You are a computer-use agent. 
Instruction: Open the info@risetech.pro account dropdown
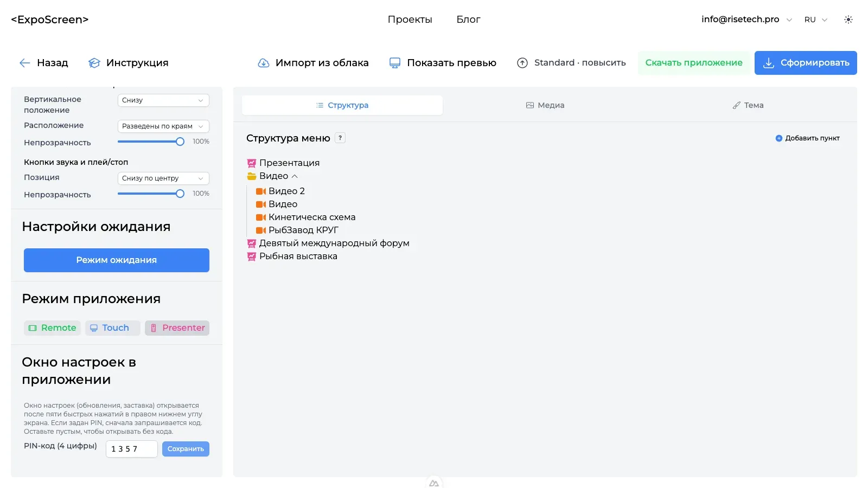pyautogui.click(x=746, y=20)
